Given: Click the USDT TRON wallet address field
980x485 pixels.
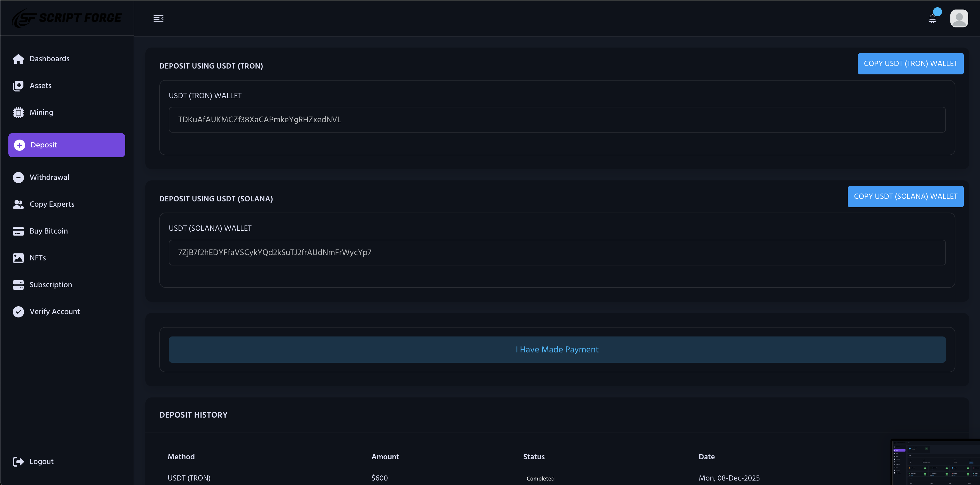Looking at the screenshot, I should click(x=557, y=119).
